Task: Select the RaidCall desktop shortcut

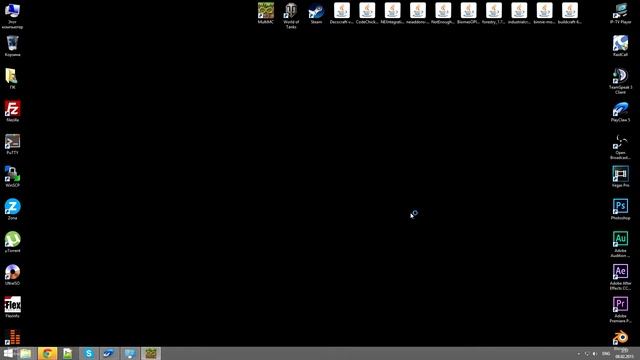Action: click(620, 46)
